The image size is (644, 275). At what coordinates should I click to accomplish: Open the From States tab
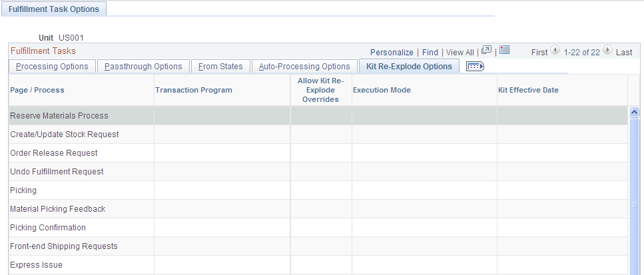click(220, 67)
